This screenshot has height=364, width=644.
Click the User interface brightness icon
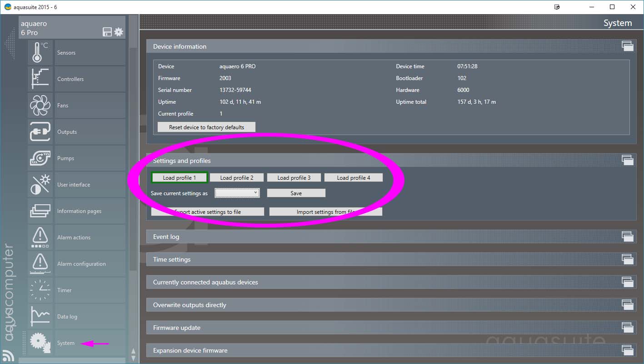(x=40, y=185)
